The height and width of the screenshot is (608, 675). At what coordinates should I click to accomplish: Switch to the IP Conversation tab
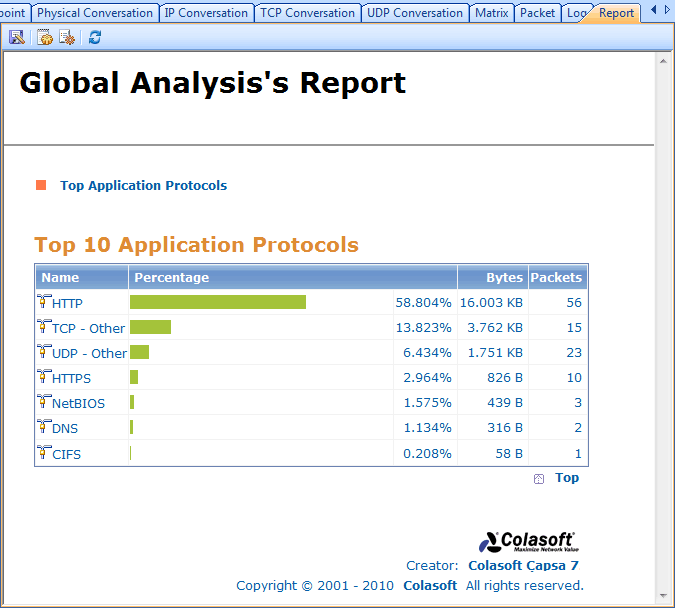206,13
